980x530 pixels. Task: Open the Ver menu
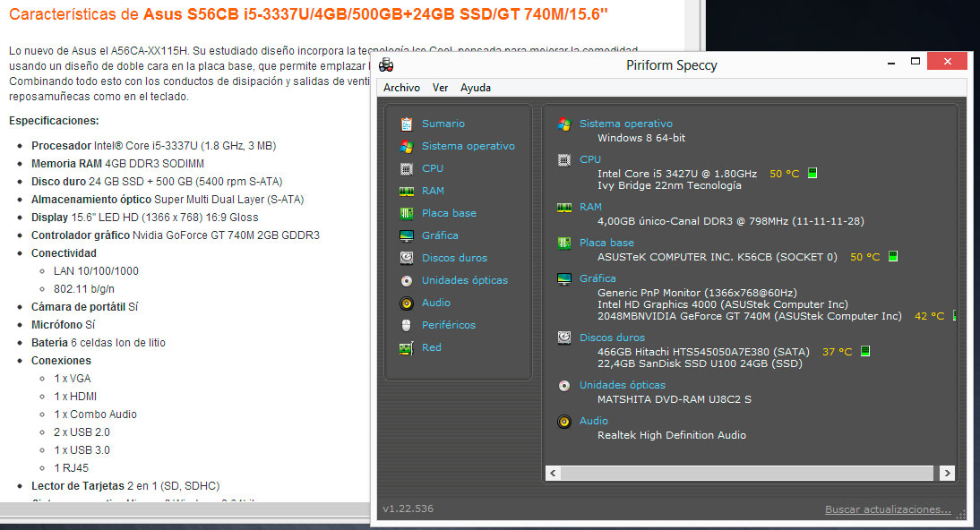pyautogui.click(x=440, y=88)
